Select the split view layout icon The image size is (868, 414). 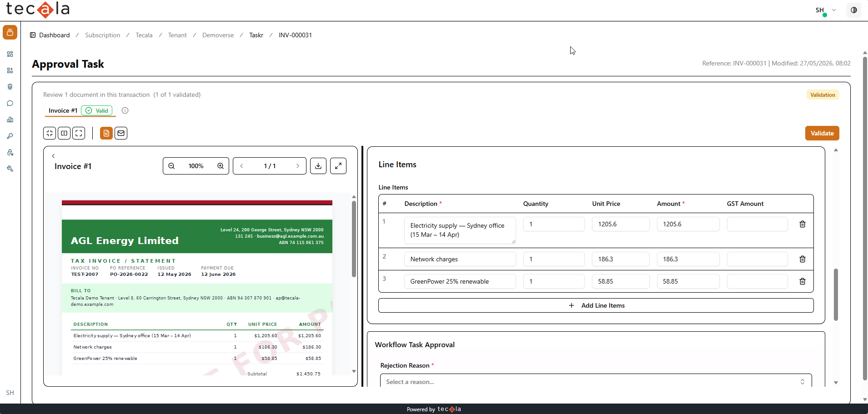[x=64, y=133]
